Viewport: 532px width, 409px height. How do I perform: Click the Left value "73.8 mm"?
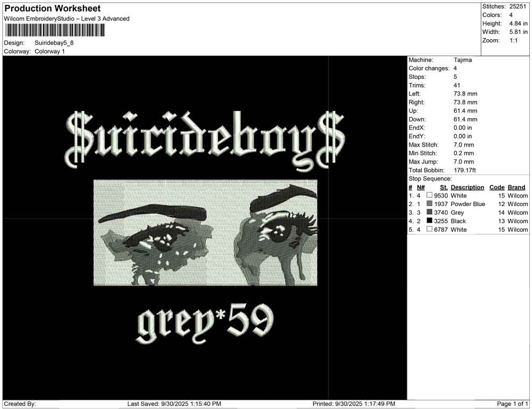click(465, 93)
